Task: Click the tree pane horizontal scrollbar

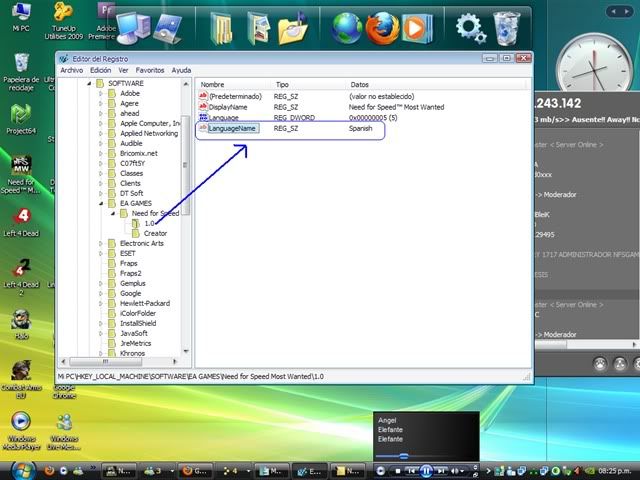Action: click(105, 362)
